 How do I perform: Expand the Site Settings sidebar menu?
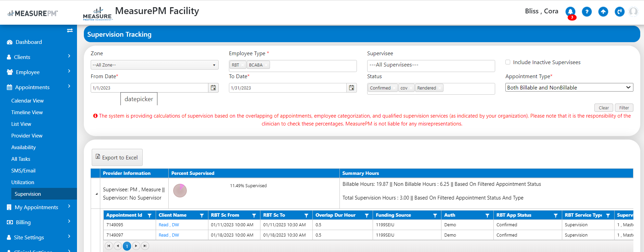point(38,237)
